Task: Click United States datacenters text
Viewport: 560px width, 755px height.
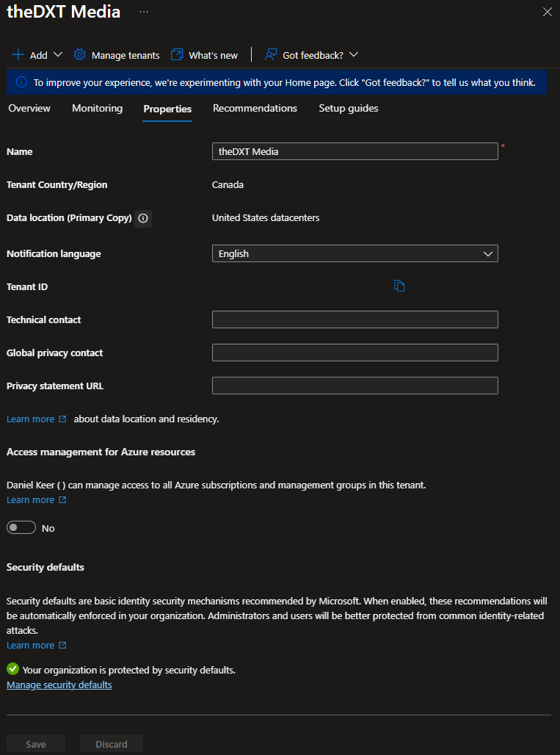Action: (x=266, y=218)
